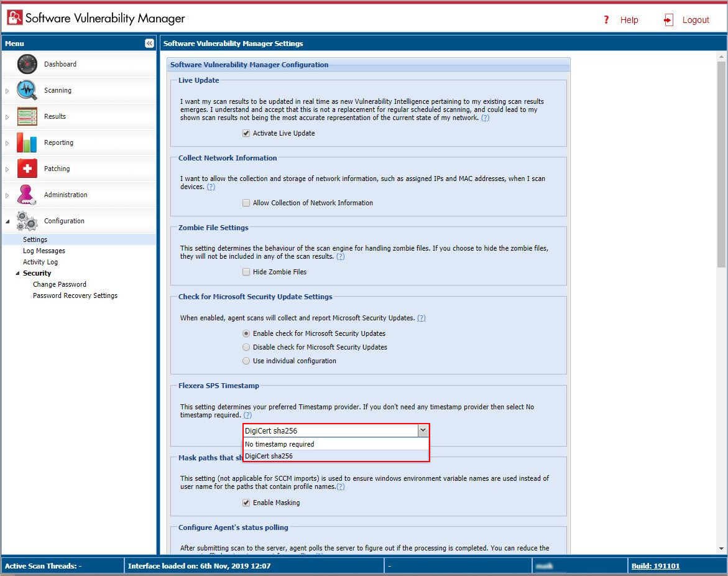Toggle the Enable Masking checkbox

pos(246,503)
